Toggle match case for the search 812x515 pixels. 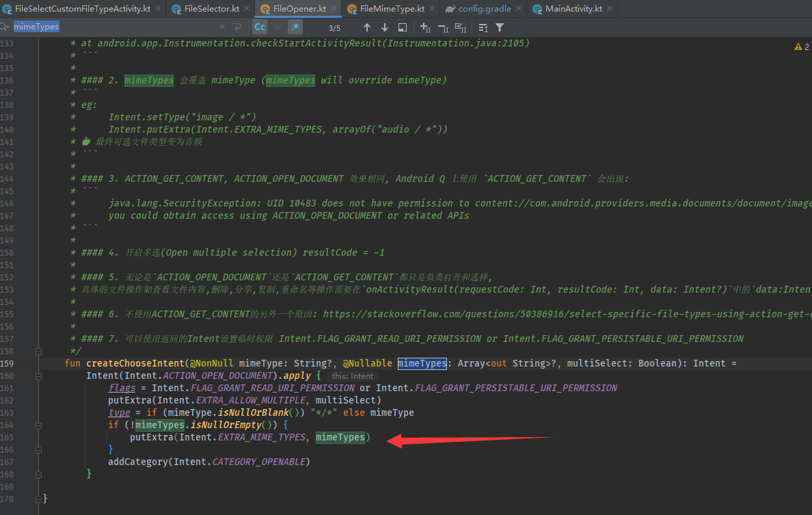coord(259,27)
